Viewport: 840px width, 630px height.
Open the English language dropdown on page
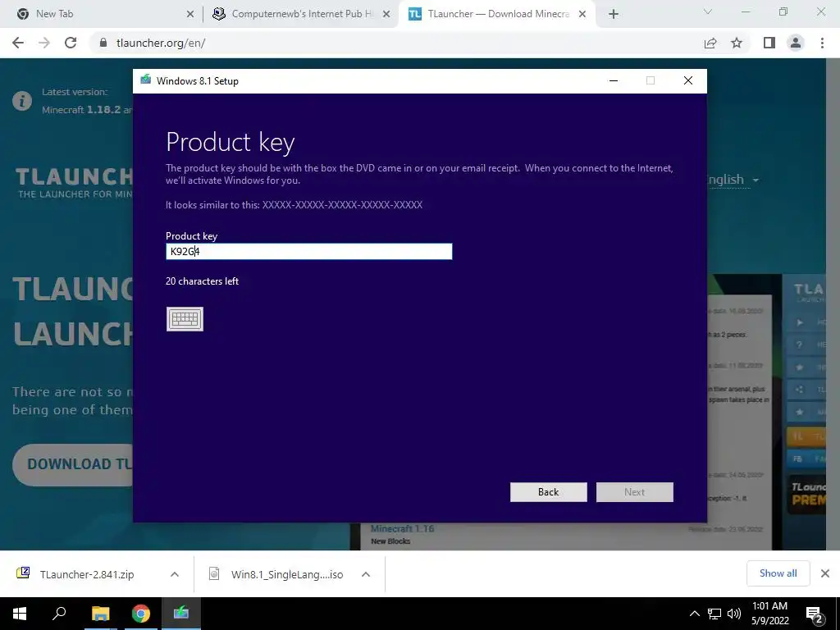click(x=733, y=180)
